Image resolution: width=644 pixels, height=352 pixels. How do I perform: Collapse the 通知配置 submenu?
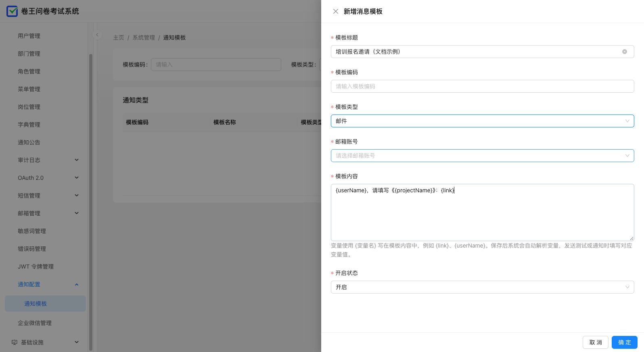click(77, 284)
